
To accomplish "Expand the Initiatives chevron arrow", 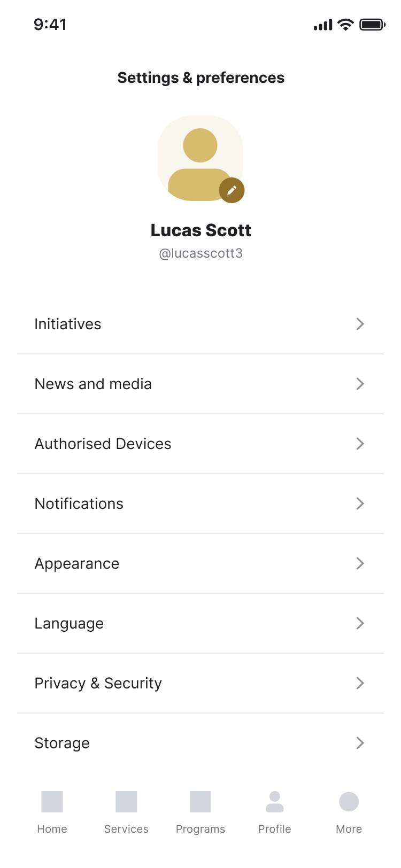I will coord(360,324).
